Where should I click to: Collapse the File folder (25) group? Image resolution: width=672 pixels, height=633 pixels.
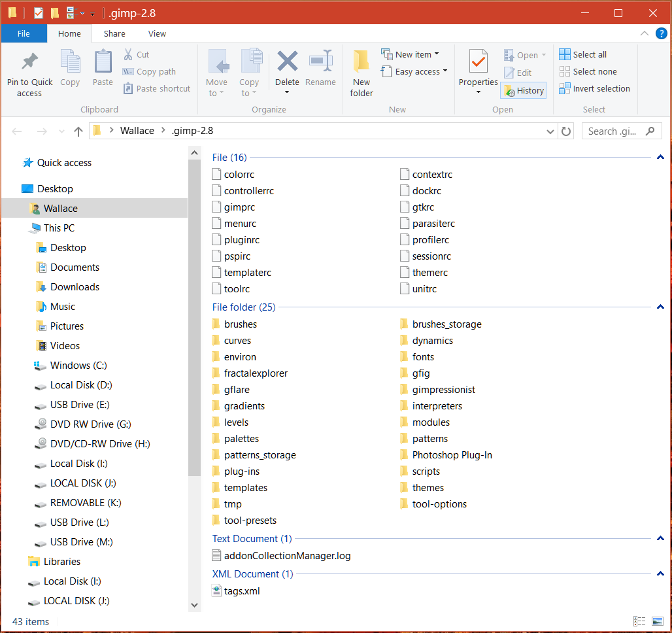tap(660, 307)
